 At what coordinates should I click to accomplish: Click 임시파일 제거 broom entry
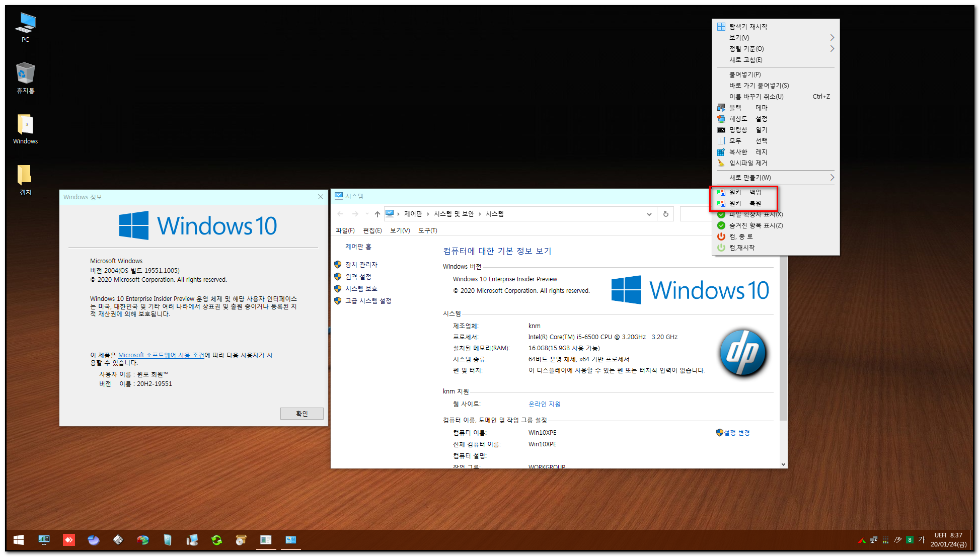tap(776, 163)
